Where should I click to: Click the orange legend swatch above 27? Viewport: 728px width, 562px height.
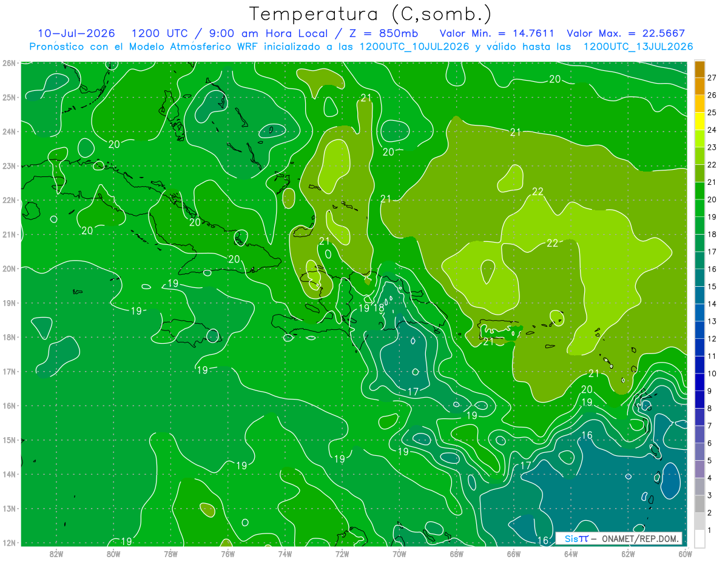[x=699, y=69]
